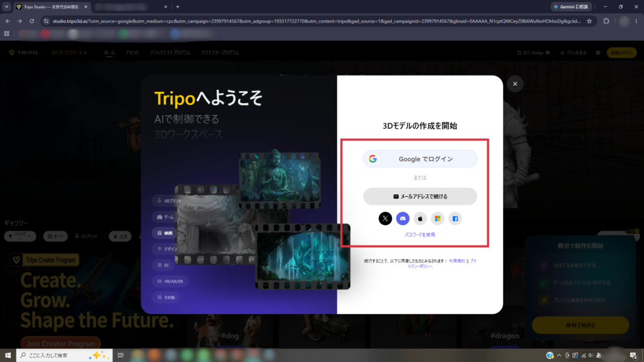
Task: Open the tab search dropdown arrow
Action: click(6, 6)
